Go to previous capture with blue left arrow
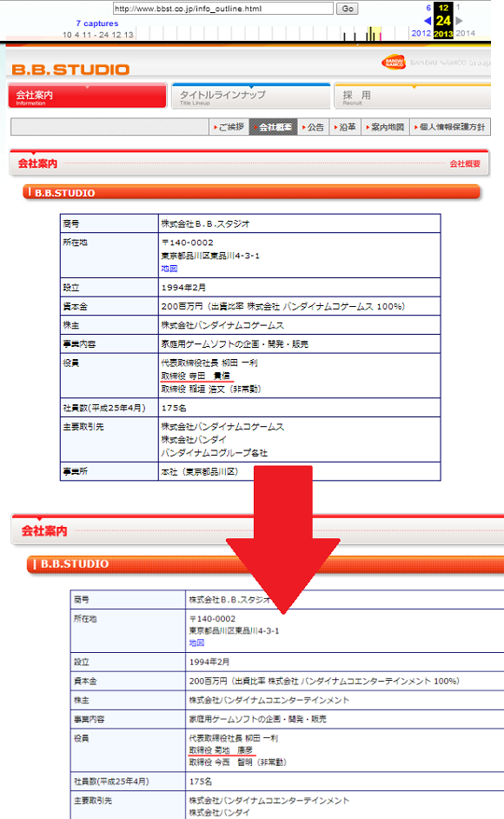The image size is (504, 819). 428,21
